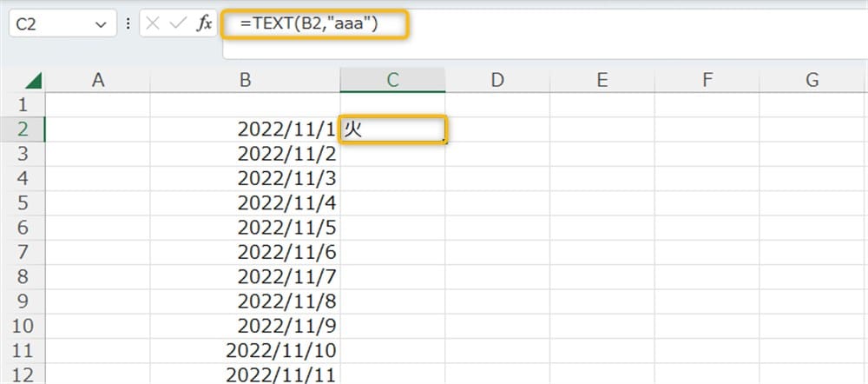Click the Name Box showing C2
The height and width of the screenshot is (384, 868).
(62, 23)
